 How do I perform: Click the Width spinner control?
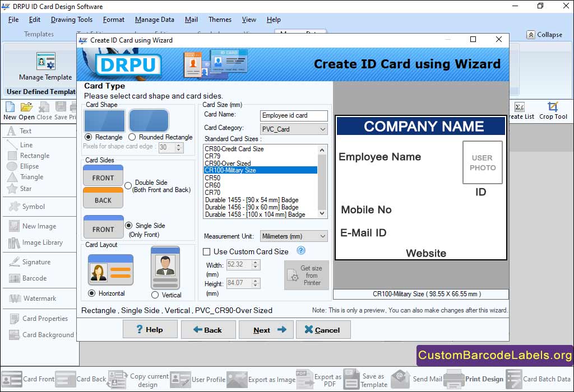point(256,264)
